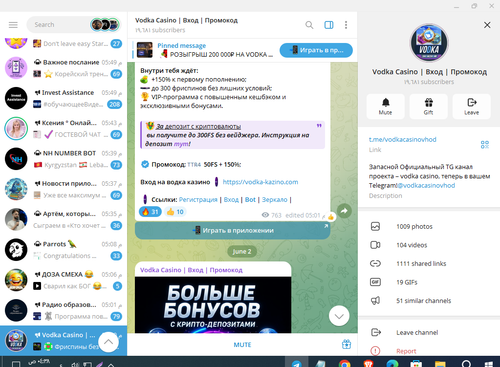Open Microsoft Edge from taskbar

[392, 363]
